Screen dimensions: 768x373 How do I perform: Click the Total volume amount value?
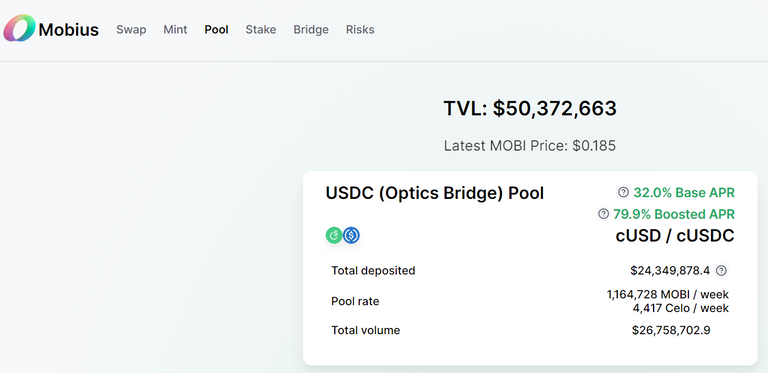(x=671, y=330)
